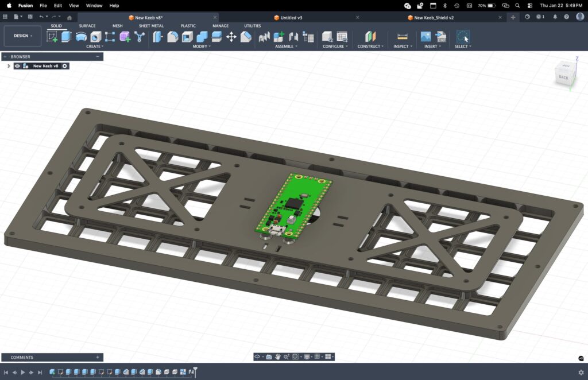This screenshot has height=380, width=588.
Task: Activate the Fillet tool
Action: click(x=172, y=37)
